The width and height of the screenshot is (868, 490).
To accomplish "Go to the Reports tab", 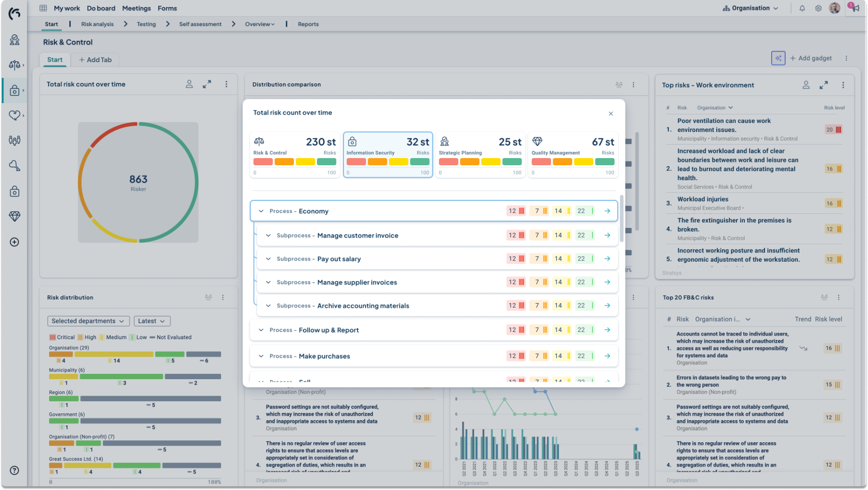I will 308,24.
